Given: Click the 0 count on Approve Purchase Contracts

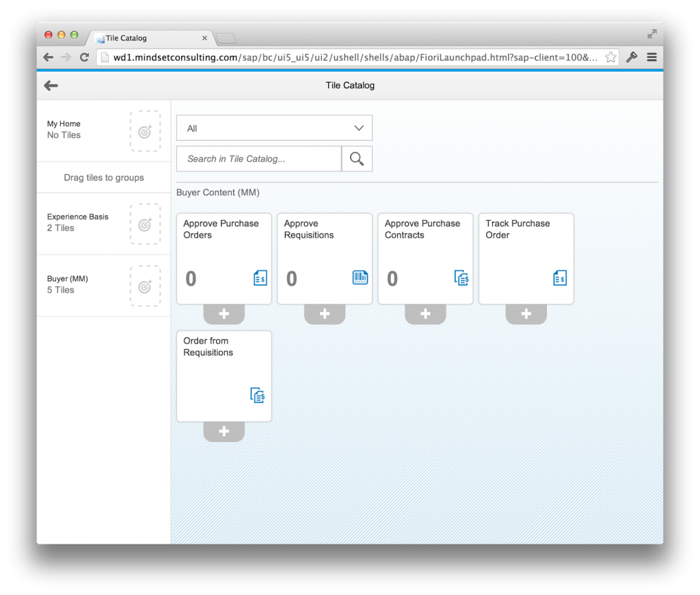Looking at the screenshot, I should (x=392, y=279).
